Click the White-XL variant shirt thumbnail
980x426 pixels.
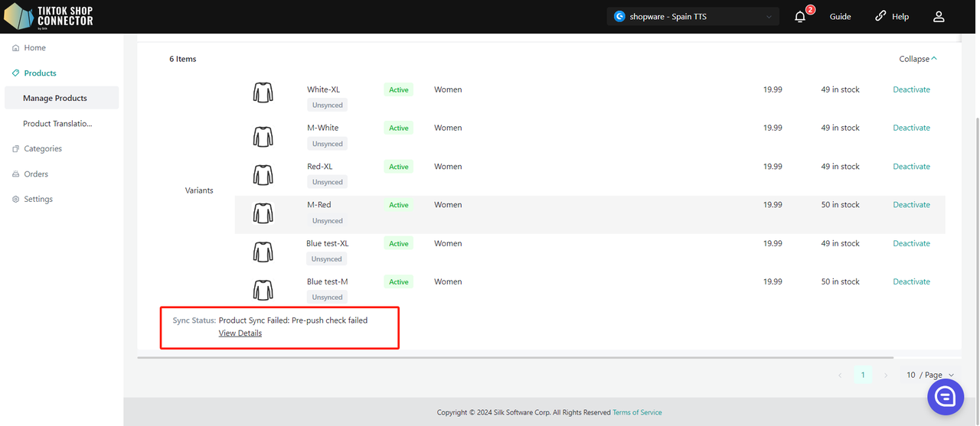coord(263,93)
